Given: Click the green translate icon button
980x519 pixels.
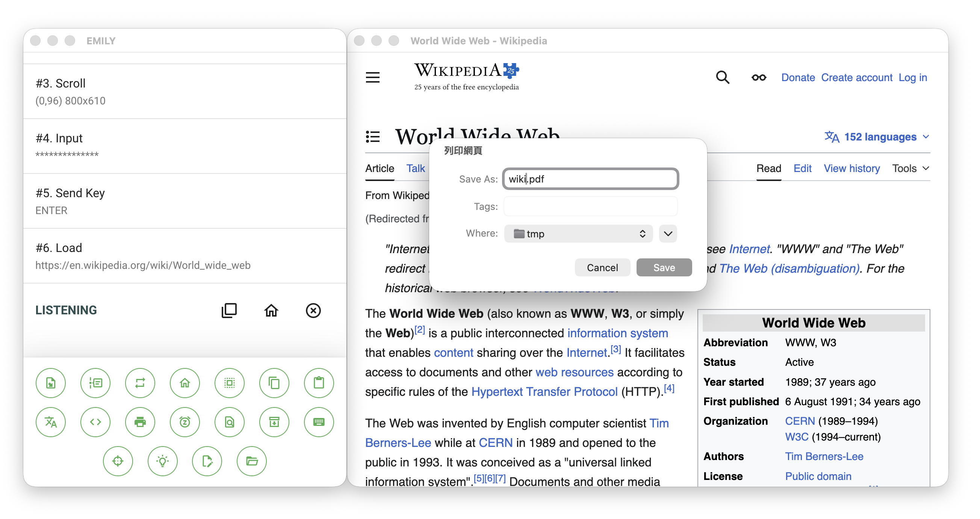Looking at the screenshot, I should click(x=51, y=422).
